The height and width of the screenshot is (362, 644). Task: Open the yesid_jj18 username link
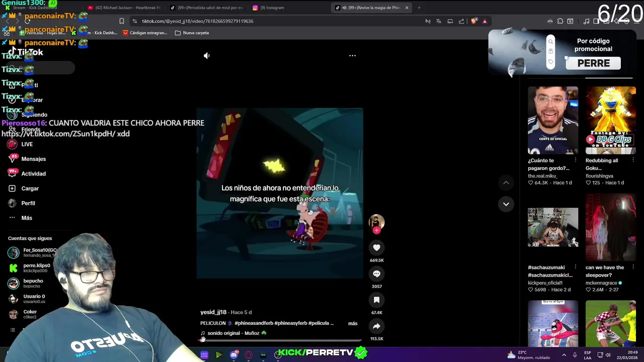(213, 312)
